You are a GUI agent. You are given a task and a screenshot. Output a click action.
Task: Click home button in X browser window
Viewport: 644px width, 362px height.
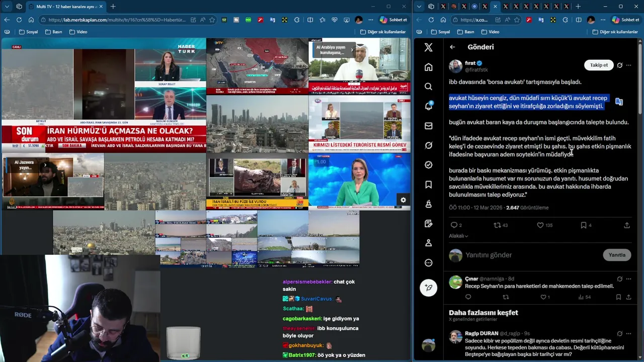click(443, 20)
